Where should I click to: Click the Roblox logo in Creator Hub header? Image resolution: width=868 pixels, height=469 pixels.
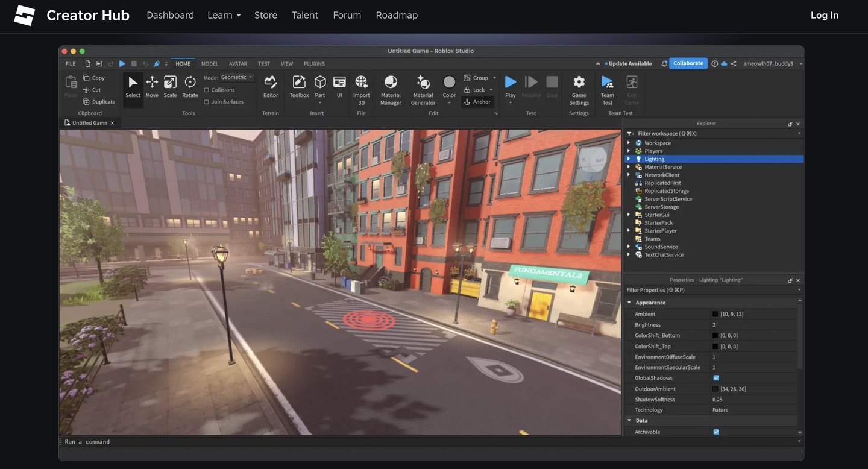coord(25,15)
